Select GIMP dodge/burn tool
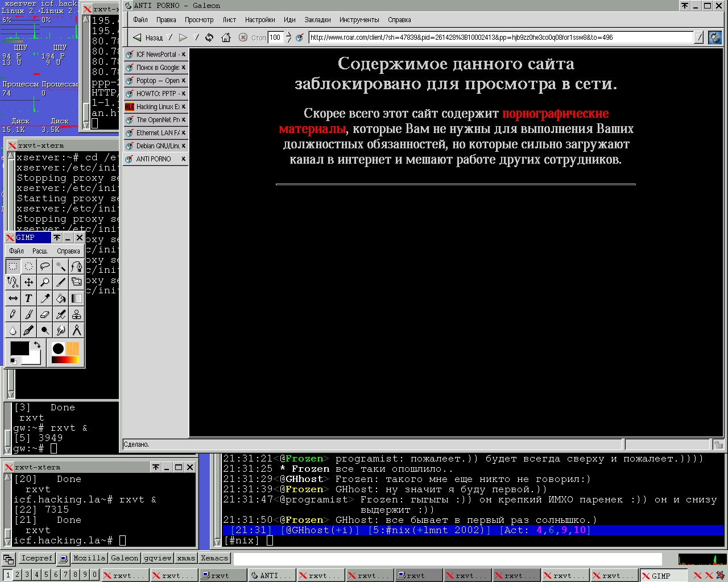 pos(44,330)
